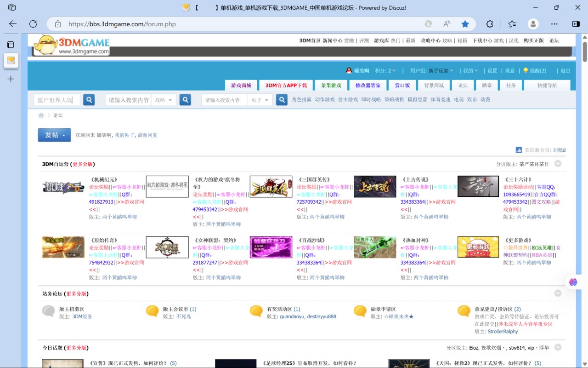
Task: Open the 修改器管家 tab
Action: coord(368,85)
